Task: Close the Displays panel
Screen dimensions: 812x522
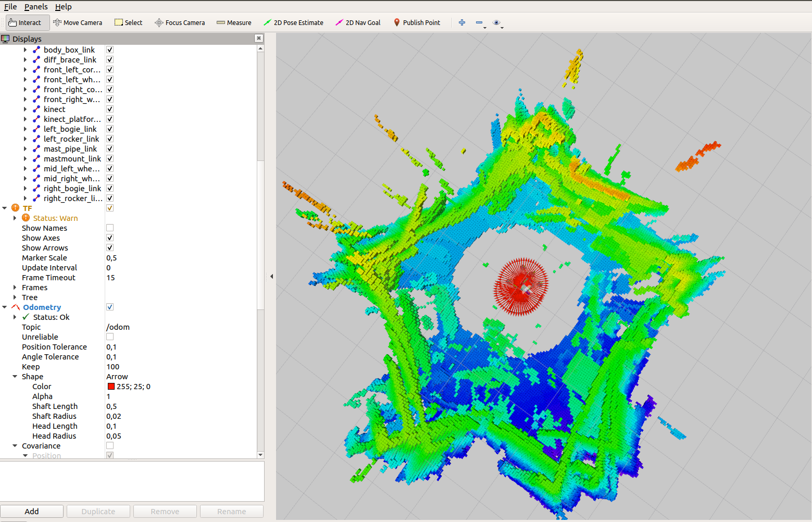Action: tap(258, 38)
